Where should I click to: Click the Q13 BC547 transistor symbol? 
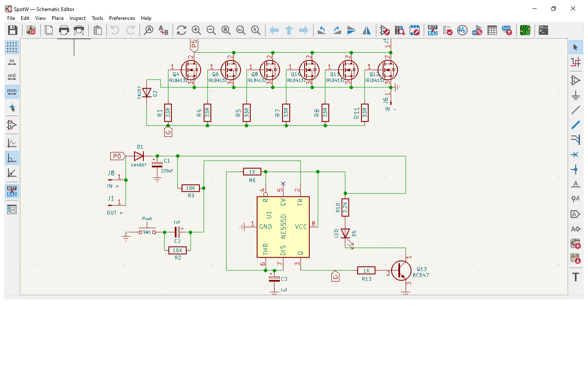[401, 270]
